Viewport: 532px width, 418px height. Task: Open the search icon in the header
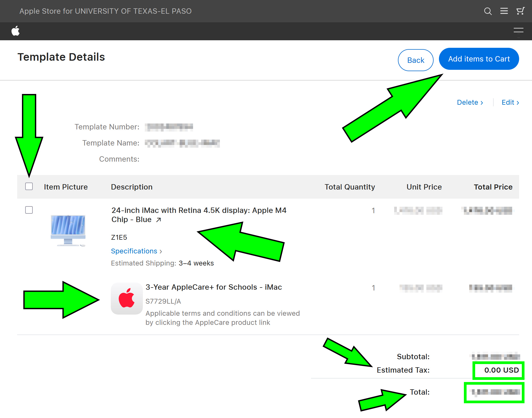coord(488,11)
